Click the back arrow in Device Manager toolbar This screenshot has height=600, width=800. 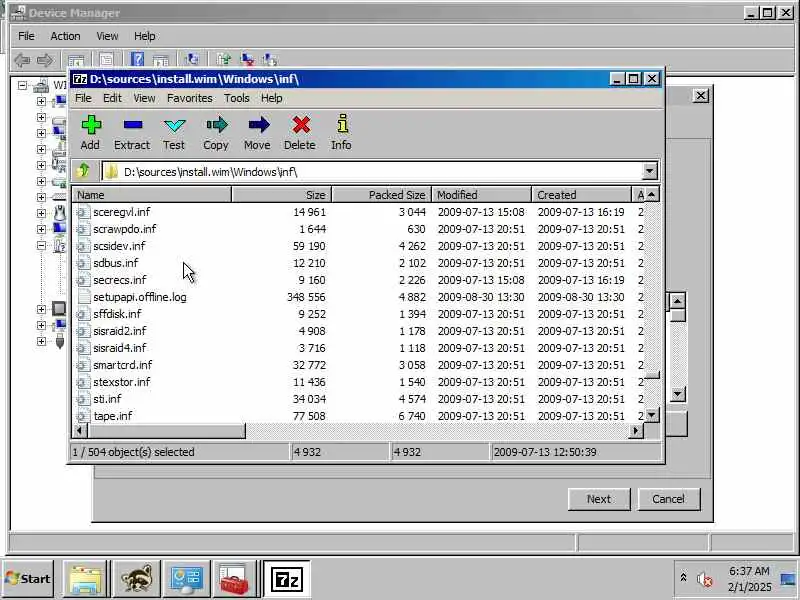click(21, 60)
